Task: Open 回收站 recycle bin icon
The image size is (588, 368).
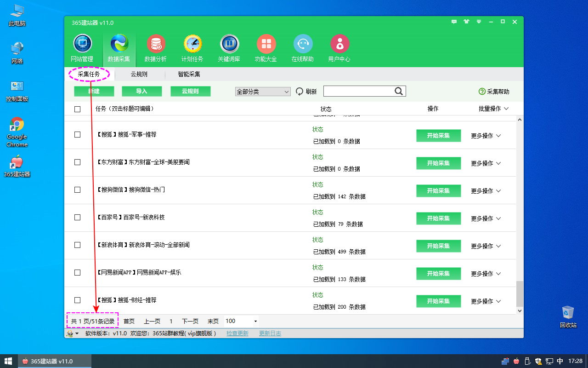Action: point(568,316)
